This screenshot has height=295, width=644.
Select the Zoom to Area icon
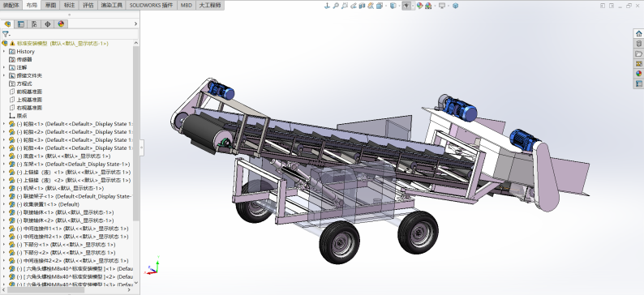(x=344, y=6)
